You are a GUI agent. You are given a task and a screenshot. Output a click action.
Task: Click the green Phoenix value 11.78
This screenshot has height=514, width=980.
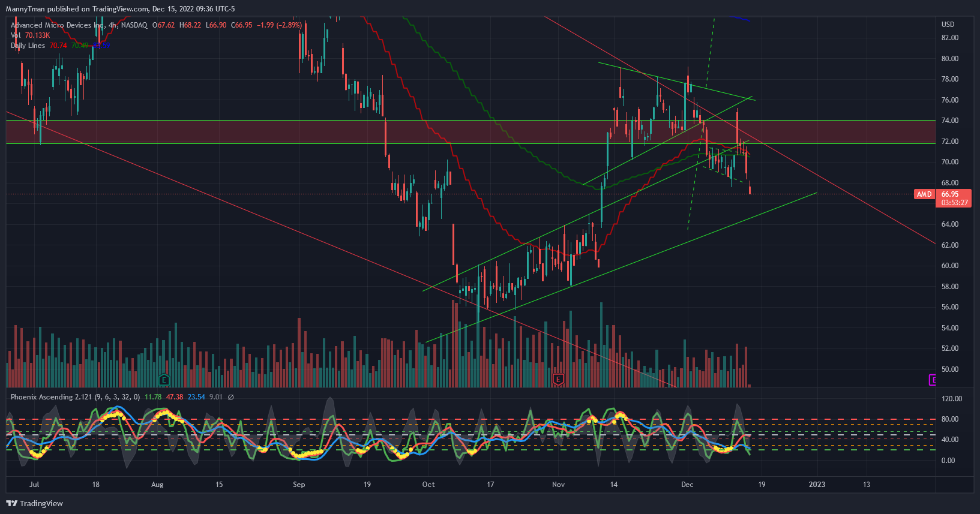coord(153,397)
